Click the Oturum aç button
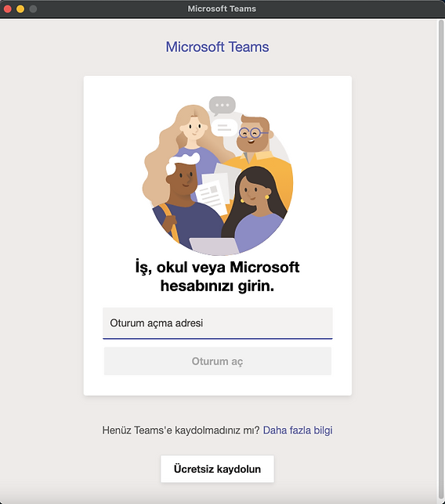445x504 pixels. [218, 361]
